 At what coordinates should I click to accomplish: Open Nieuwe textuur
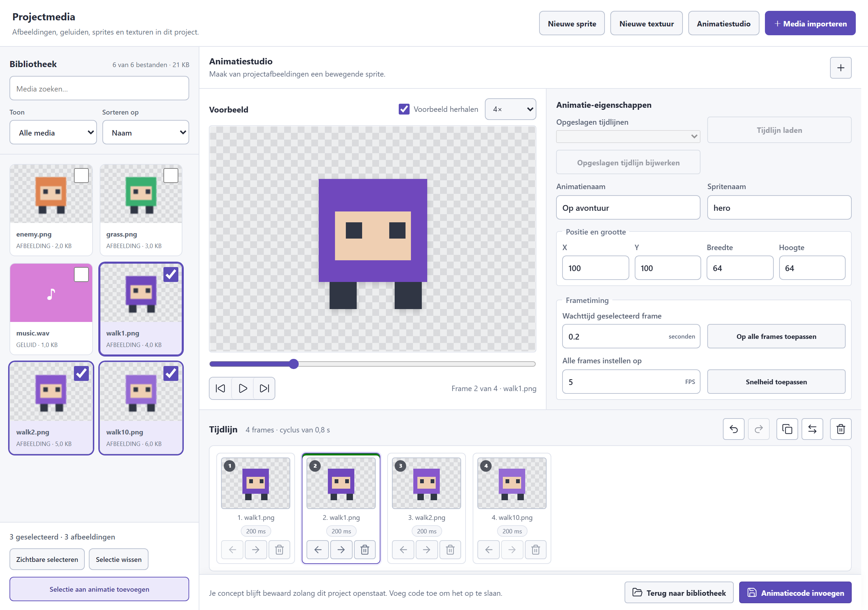646,23
